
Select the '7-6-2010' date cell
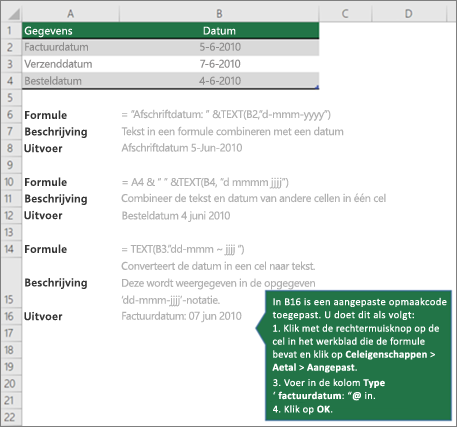[219, 64]
